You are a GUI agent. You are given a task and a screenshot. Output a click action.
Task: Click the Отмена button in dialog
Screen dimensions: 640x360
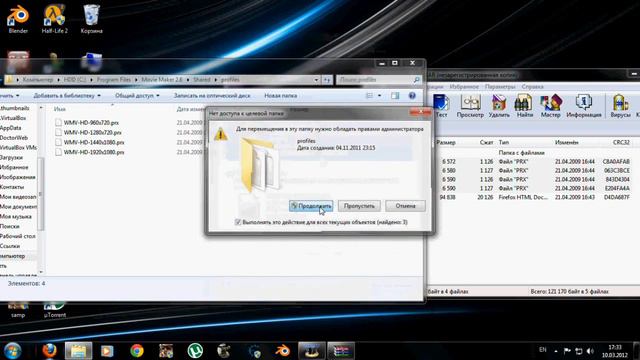405,206
